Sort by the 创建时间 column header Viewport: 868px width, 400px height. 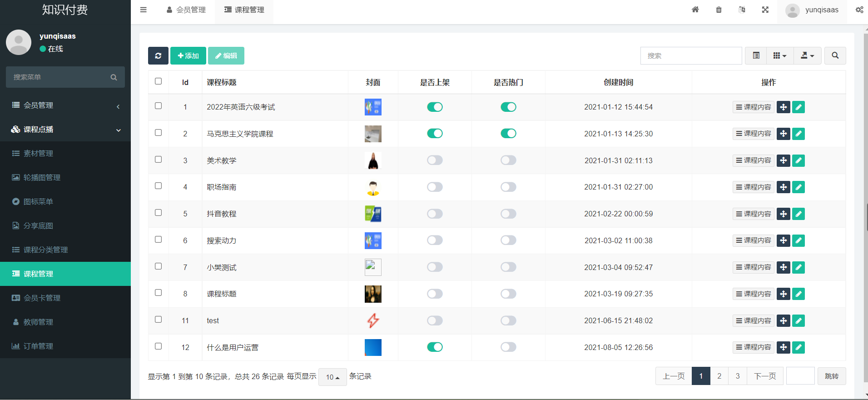coord(618,82)
